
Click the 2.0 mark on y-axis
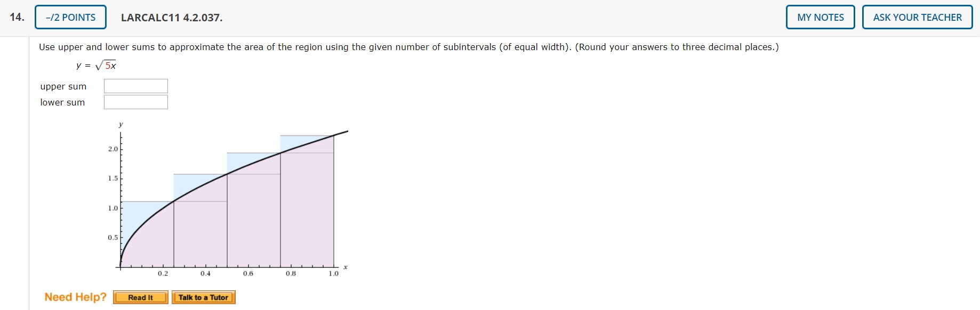click(x=111, y=149)
